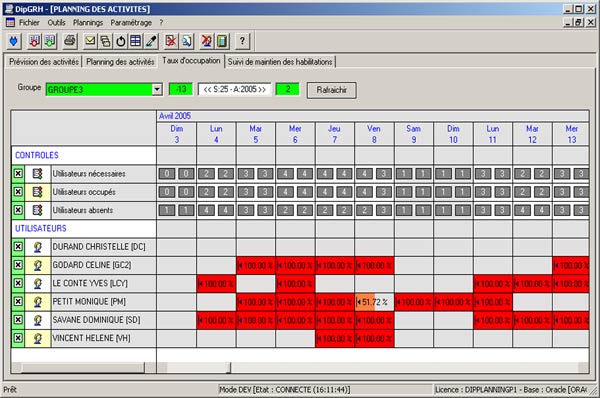
Task: Click the Ven 8 day header
Action: click(374, 134)
